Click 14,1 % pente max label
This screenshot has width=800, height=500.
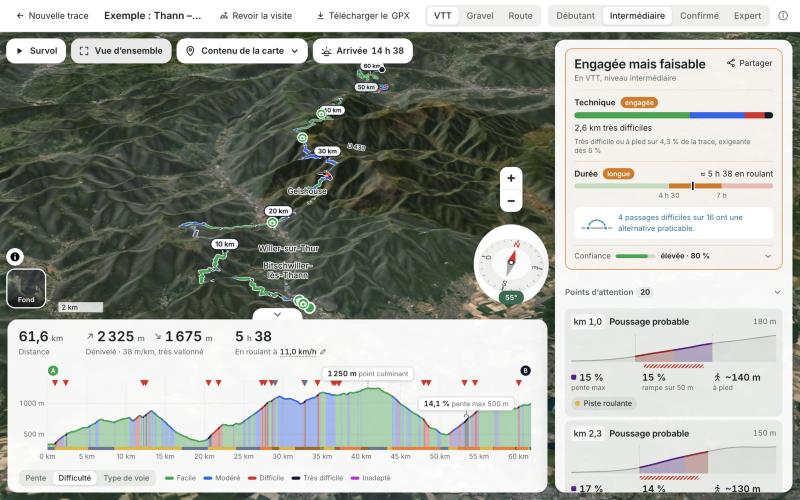(466, 404)
